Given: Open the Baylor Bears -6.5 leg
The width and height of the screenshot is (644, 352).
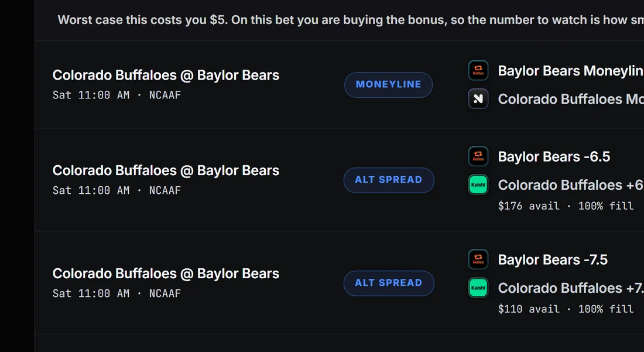Looking at the screenshot, I should click(554, 156).
